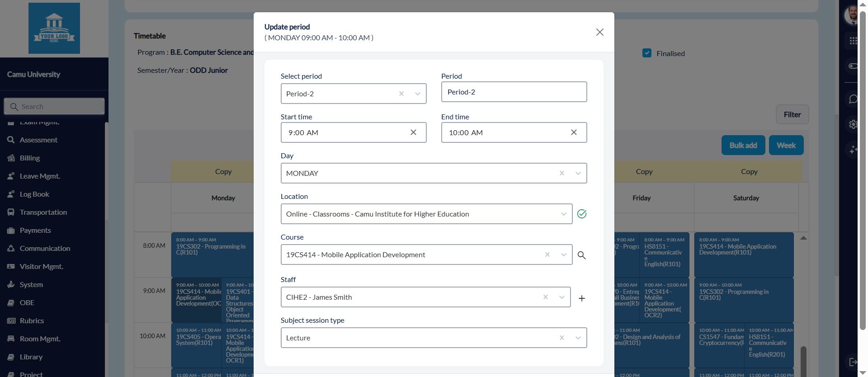Expand the Course dropdown arrow
Screen dimensions: 868x377
click(x=563, y=254)
